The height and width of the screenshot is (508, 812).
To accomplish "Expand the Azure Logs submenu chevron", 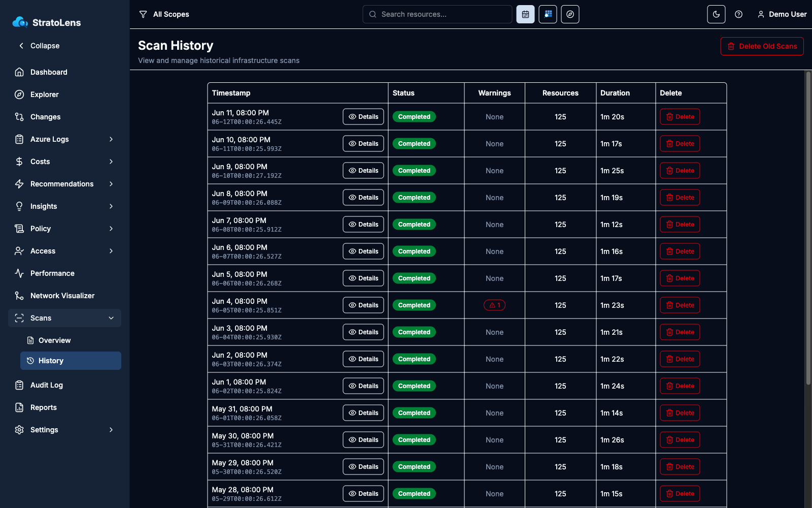I will [111, 139].
